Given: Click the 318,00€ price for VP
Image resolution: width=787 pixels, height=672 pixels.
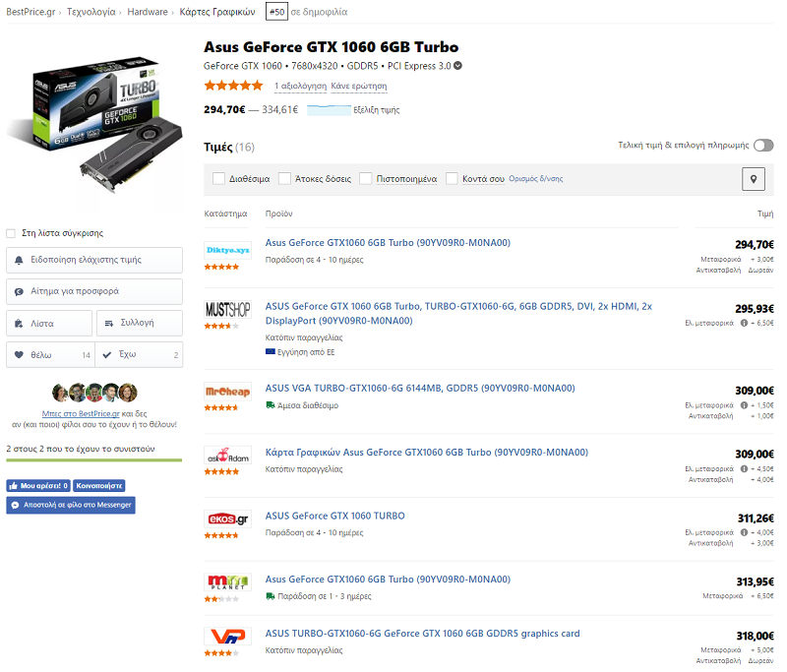Looking at the screenshot, I should point(755,637).
